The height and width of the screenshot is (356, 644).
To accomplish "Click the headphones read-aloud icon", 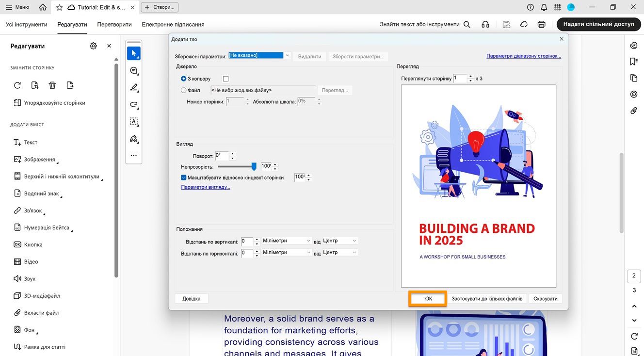I will click(485, 24).
